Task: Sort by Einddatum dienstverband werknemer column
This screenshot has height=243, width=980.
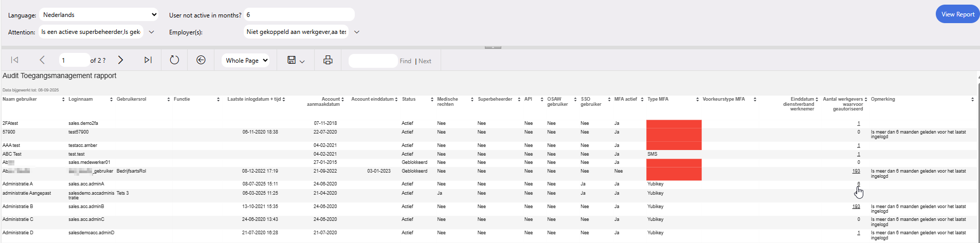Action: [817, 99]
